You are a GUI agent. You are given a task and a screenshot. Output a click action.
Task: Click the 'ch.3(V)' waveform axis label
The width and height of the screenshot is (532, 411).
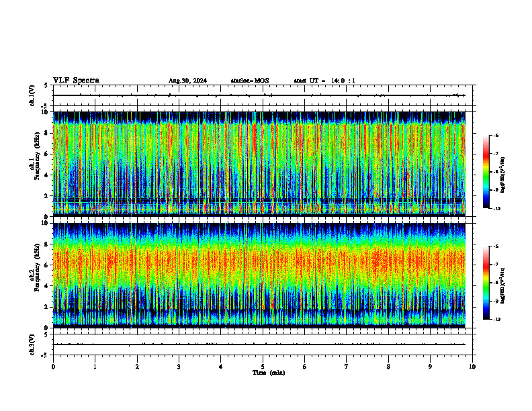click(x=32, y=345)
